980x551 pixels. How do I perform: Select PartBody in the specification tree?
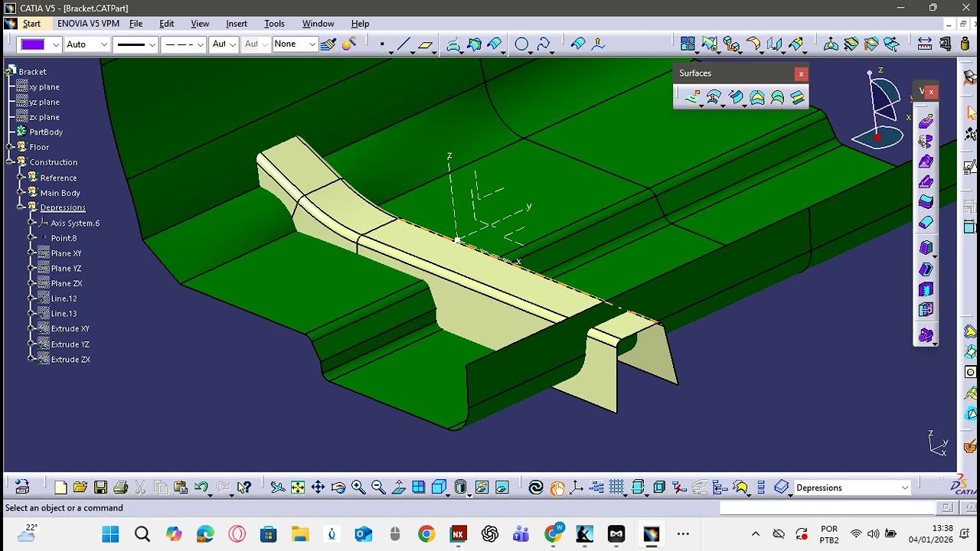[x=46, y=132]
